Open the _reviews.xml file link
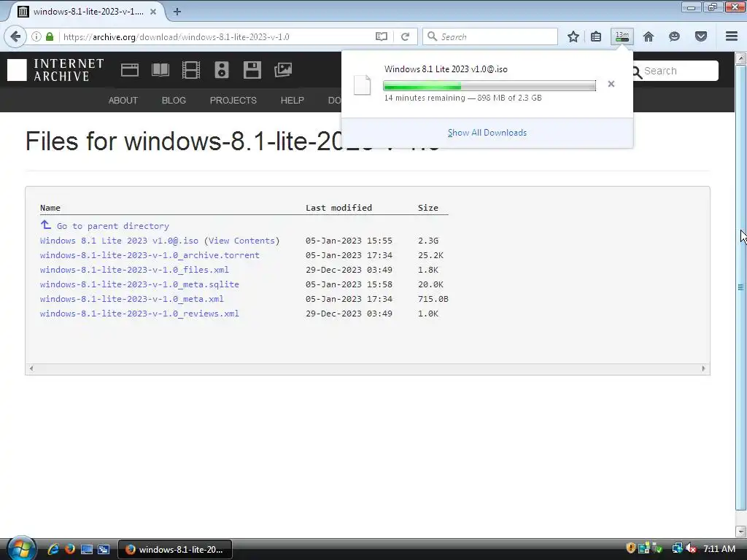The image size is (747, 560). pos(139,314)
